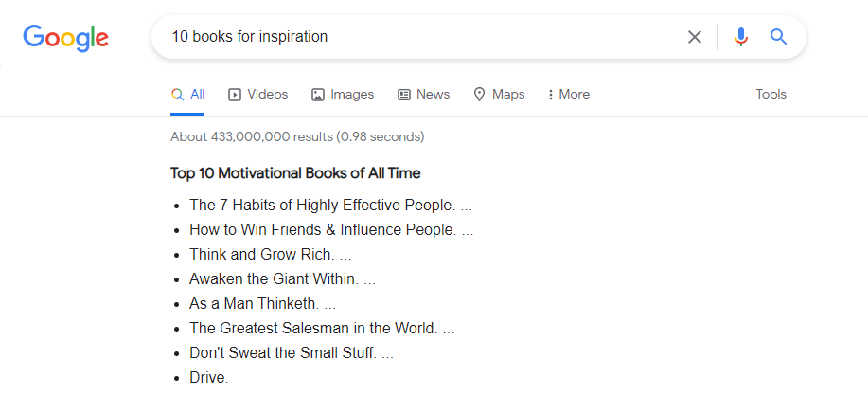Click the News newspaper icon
The width and height of the screenshot is (868, 395).
pyautogui.click(x=404, y=95)
